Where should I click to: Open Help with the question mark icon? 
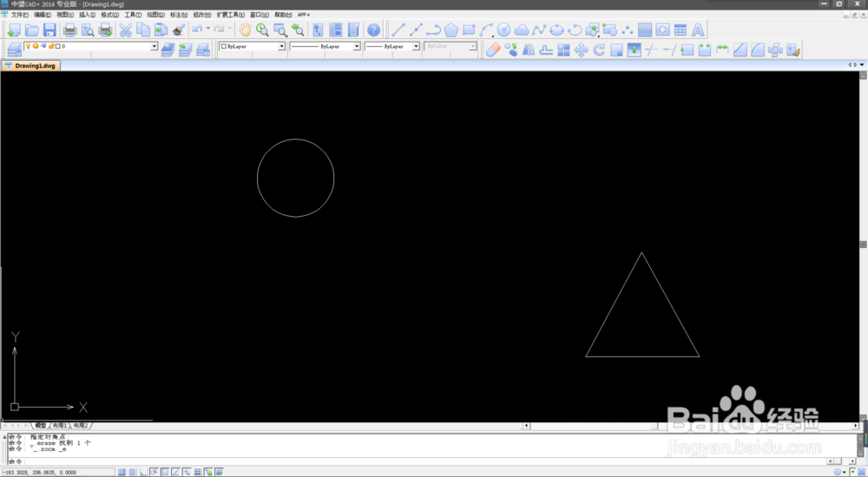373,29
